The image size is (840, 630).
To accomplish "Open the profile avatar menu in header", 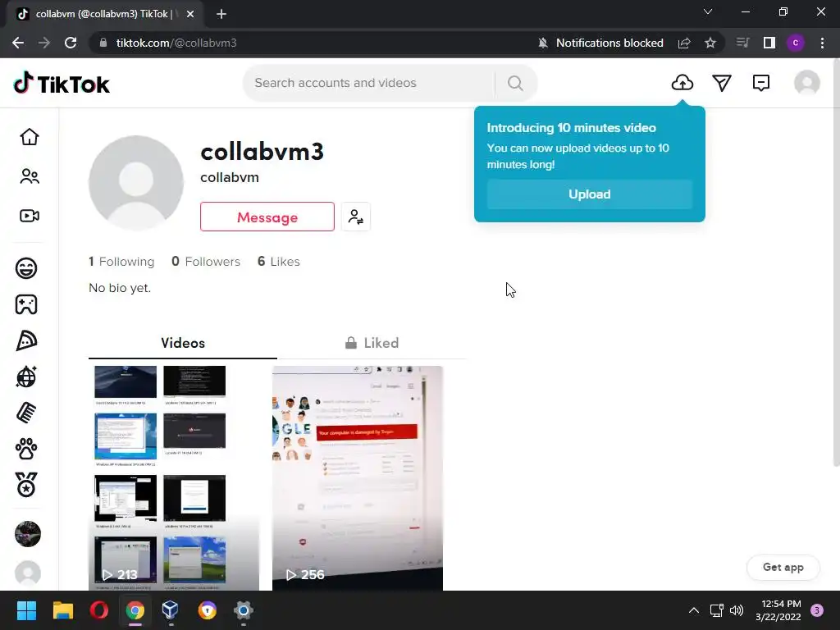I will pos(807,83).
